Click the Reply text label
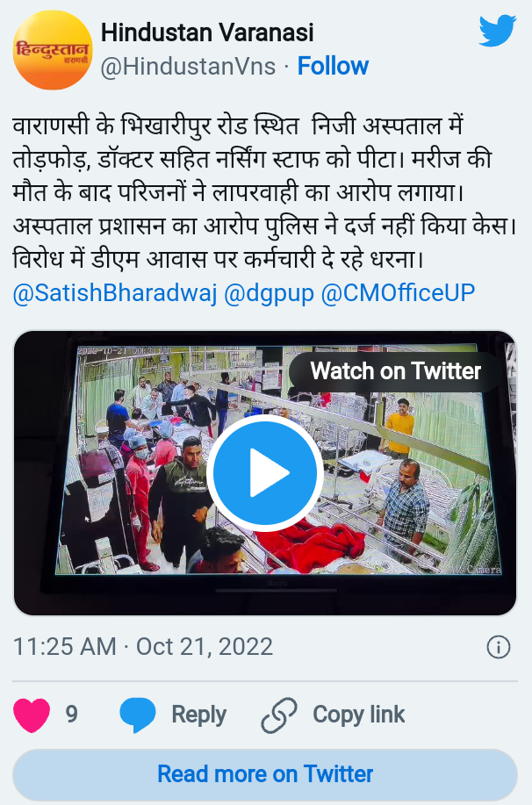Viewport: 532px width, 805px height. click(198, 715)
